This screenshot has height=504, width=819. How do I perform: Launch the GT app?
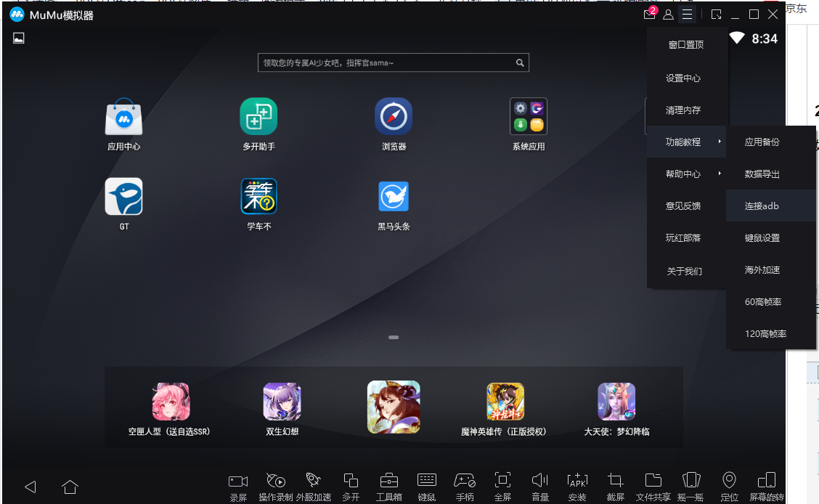[x=123, y=196]
